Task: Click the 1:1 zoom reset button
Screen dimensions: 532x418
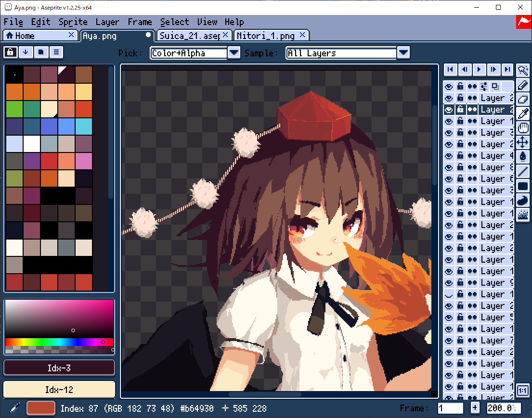Action: [522, 391]
